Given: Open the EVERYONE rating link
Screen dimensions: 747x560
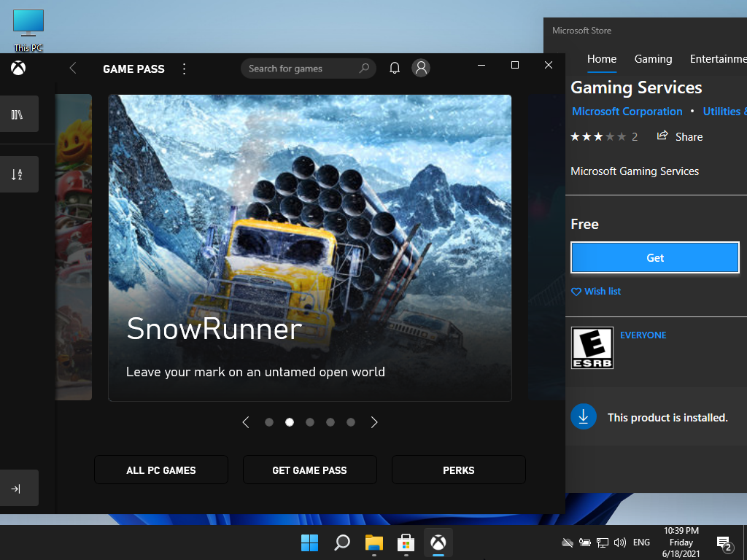Looking at the screenshot, I should (643, 335).
